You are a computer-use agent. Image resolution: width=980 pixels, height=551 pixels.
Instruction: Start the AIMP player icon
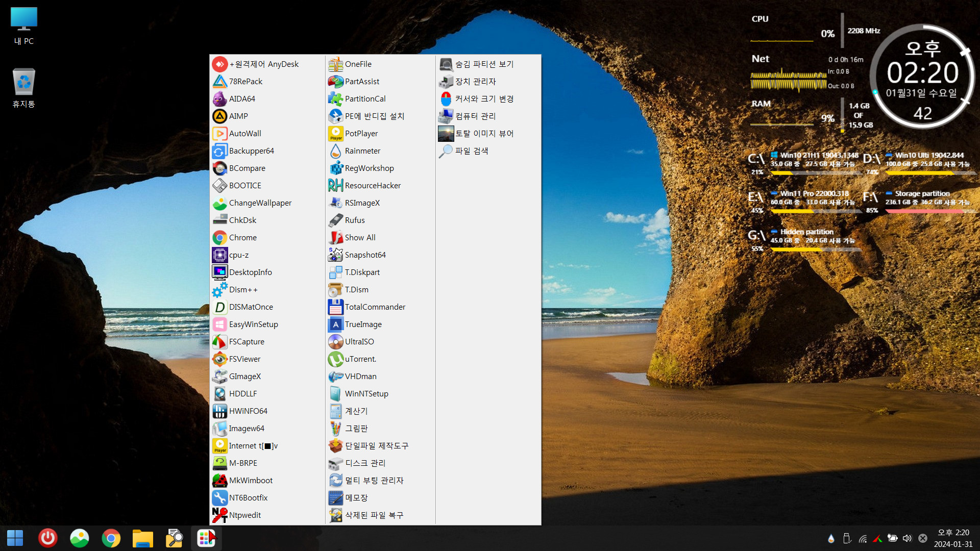click(x=219, y=116)
